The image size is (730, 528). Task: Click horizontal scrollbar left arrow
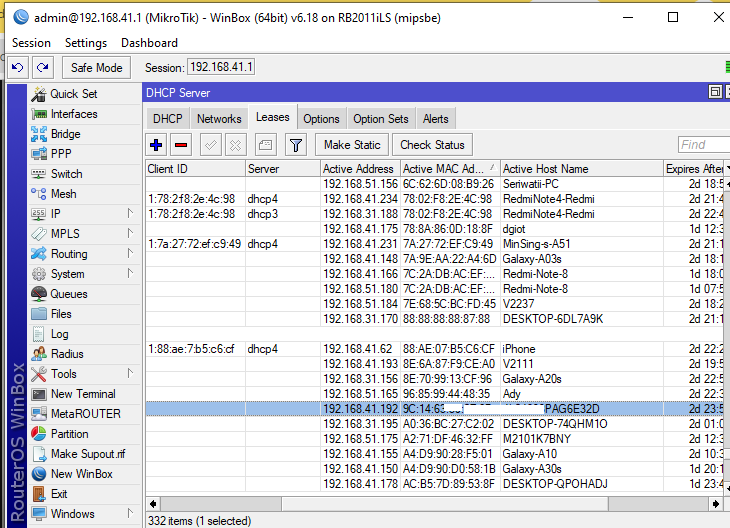pyautogui.click(x=153, y=503)
